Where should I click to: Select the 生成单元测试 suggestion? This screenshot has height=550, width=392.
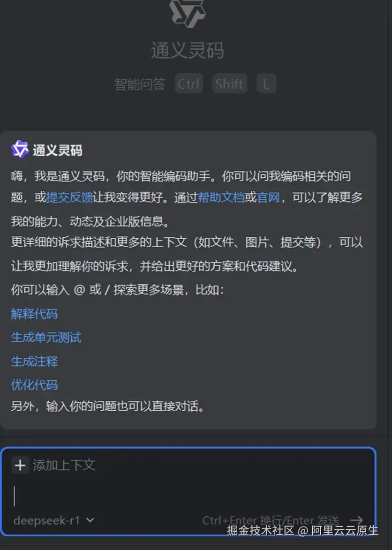coord(46,338)
